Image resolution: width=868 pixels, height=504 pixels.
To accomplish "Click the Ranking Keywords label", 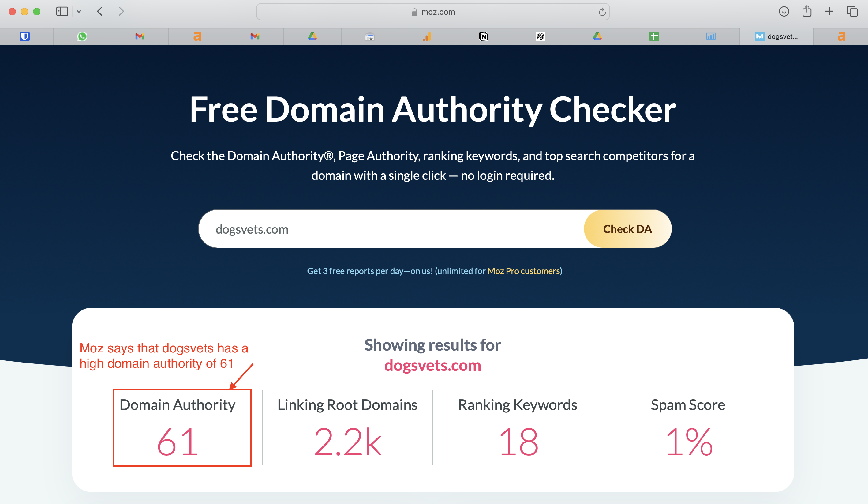I will coord(518,405).
